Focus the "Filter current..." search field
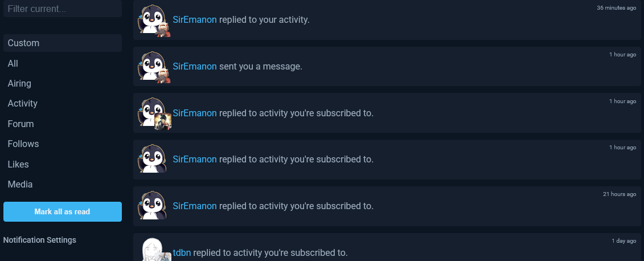Screen dimensions: 644x261 click(x=63, y=9)
